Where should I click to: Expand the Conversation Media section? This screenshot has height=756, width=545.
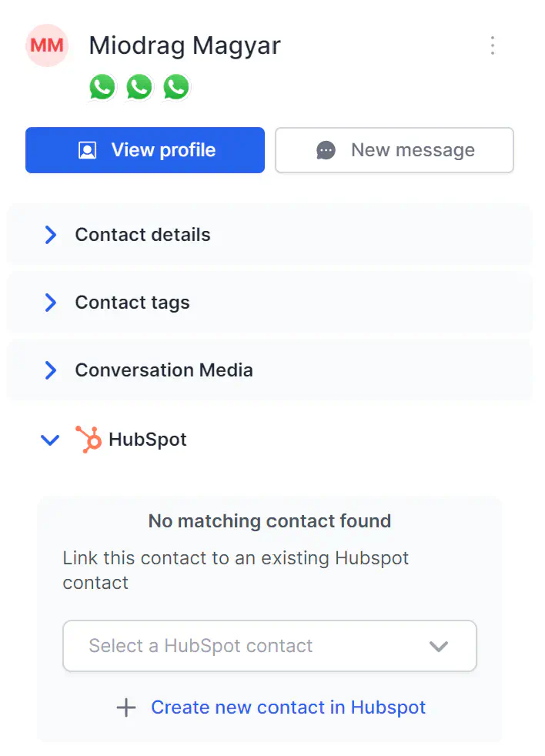(51, 370)
